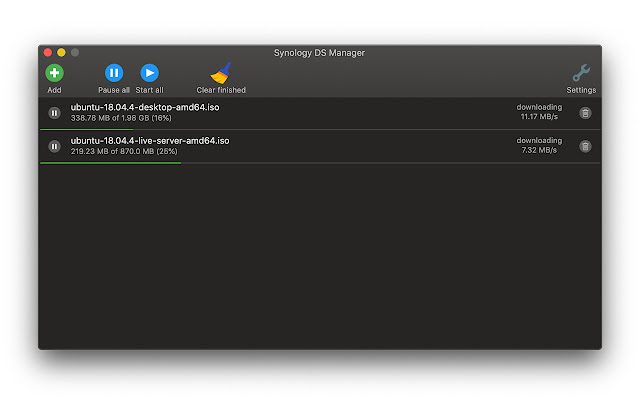Click the green Add download icon
This screenshot has height=400, width=640.
(x=54, y=73)
